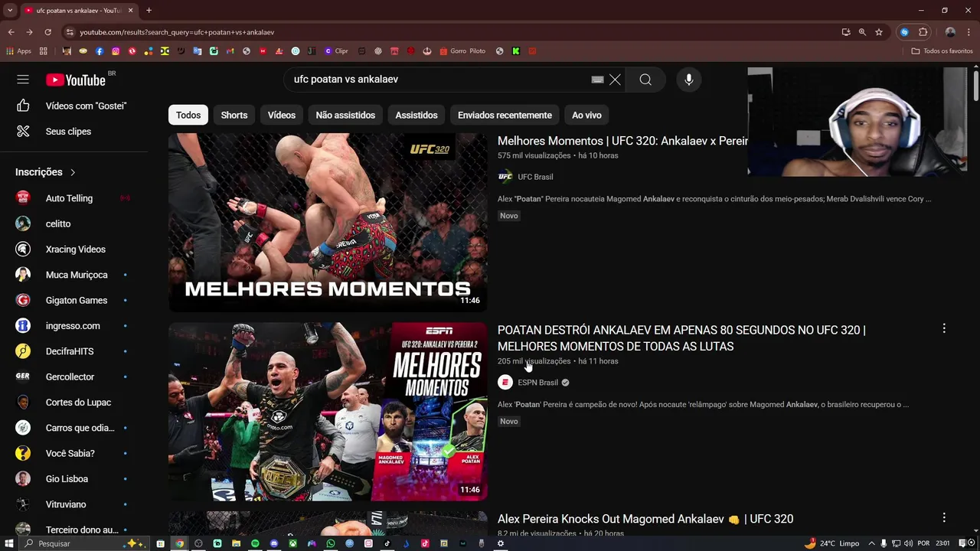
Task: Open WhatsApp from the taskbar
Action: tap(331, 543)
